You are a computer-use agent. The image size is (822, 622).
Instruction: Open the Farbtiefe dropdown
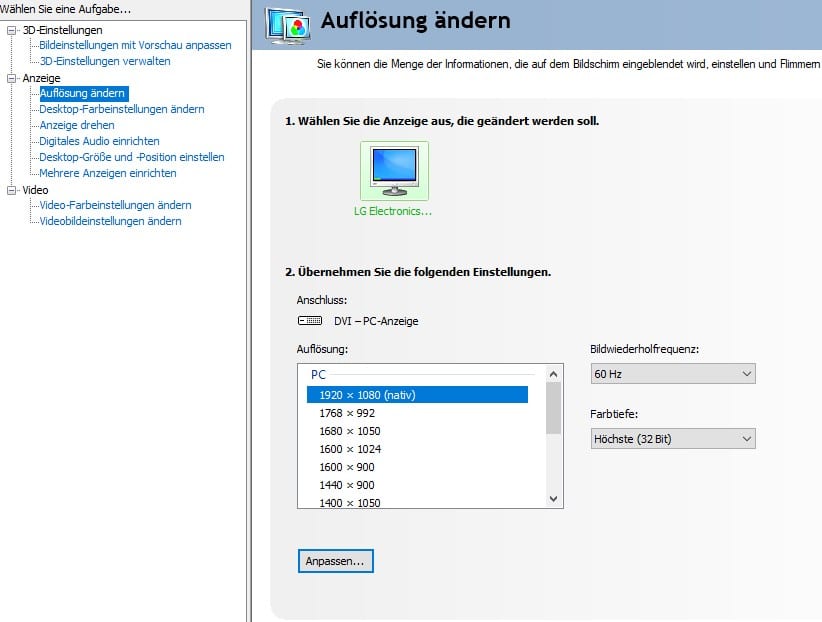[673, 439]
